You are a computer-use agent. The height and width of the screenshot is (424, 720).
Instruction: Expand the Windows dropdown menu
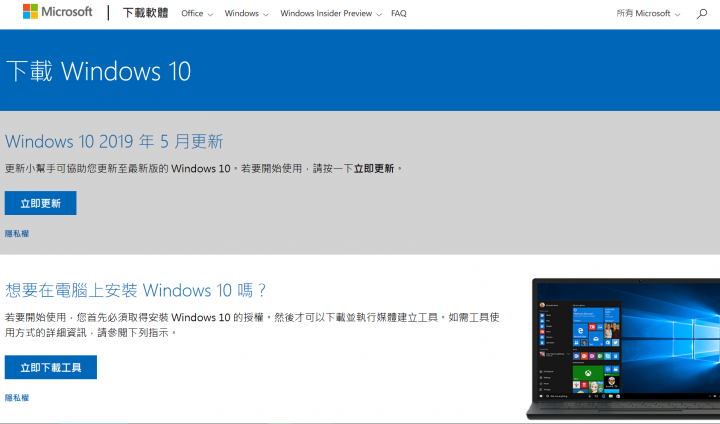(246, 14)
